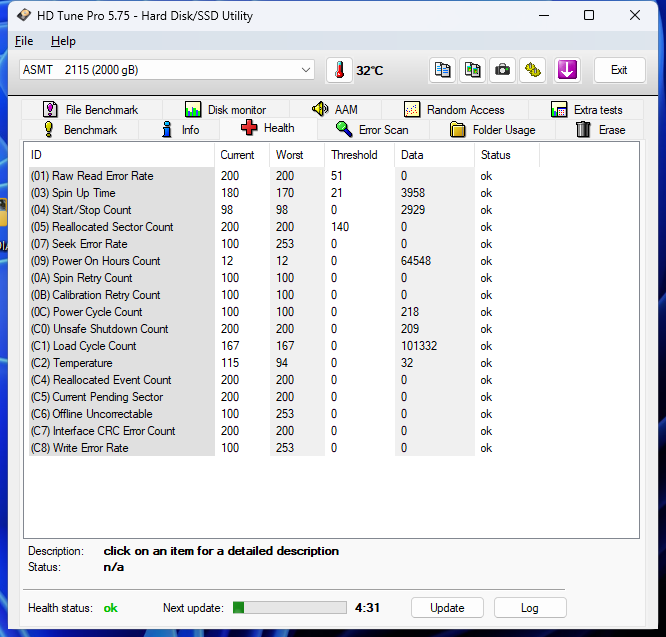Switch to the Benchmark tab
This screenshot has height=637, width=666.
coord(80,130)
